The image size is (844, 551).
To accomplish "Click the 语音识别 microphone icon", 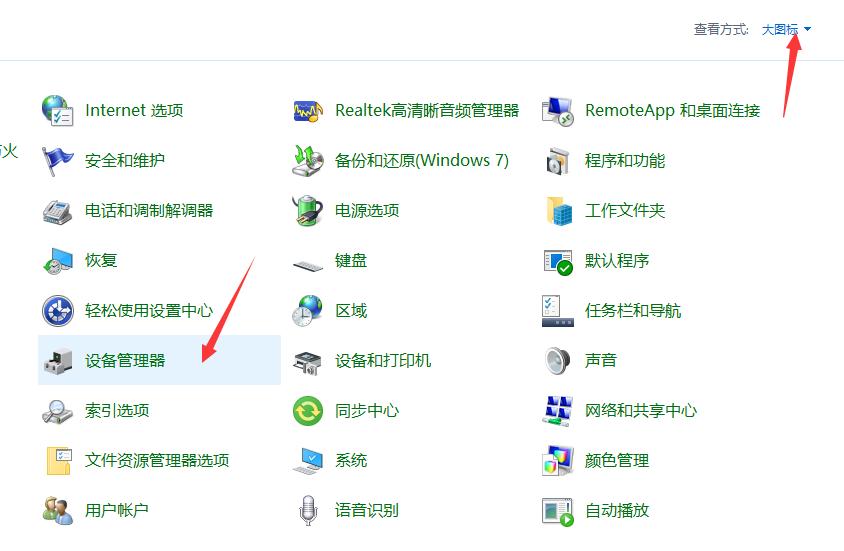I will 308,511.
